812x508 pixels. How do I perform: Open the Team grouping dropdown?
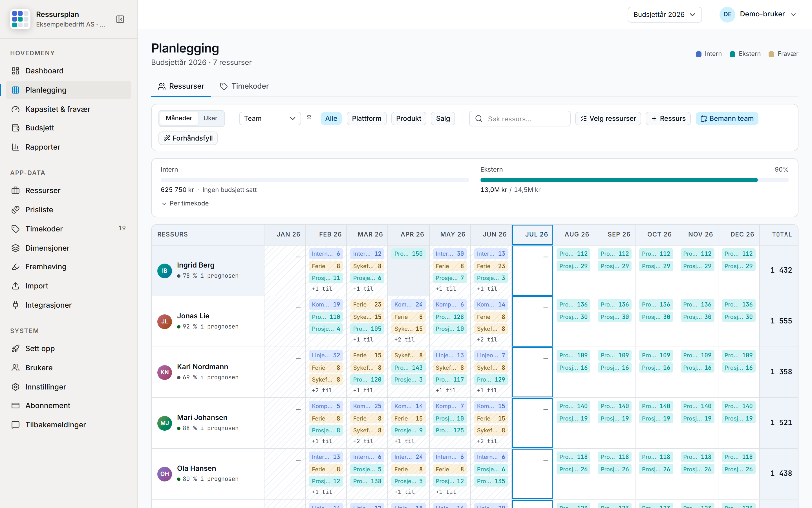270,119
